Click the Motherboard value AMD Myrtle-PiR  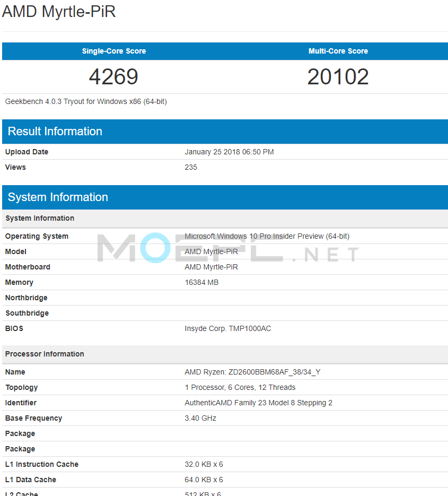click(211, 267)
